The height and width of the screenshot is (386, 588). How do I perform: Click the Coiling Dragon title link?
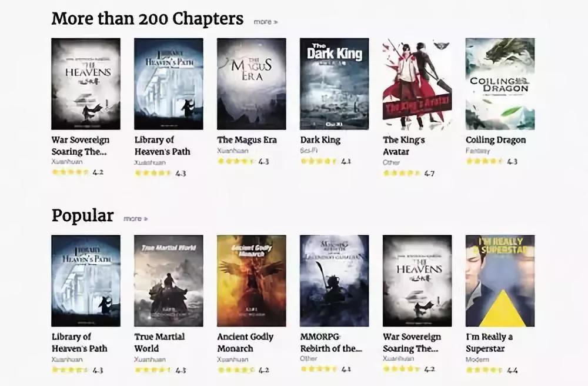[x=495, y=140]
